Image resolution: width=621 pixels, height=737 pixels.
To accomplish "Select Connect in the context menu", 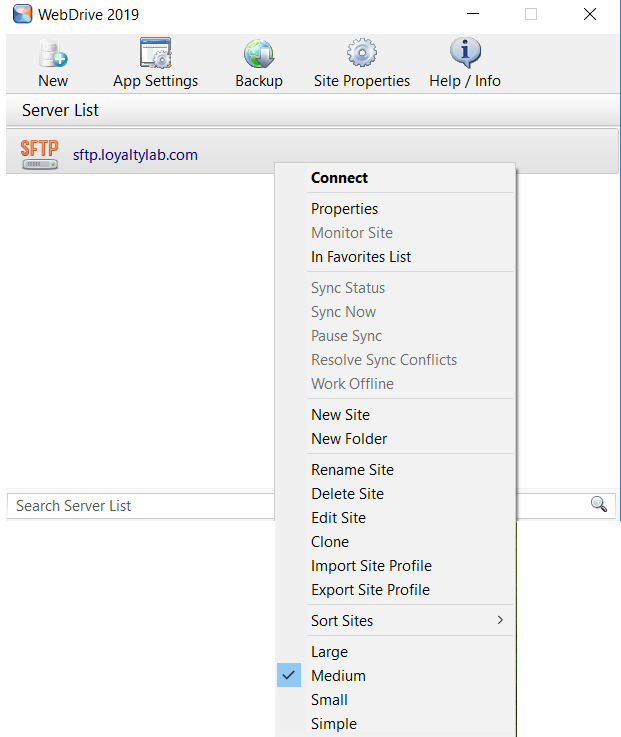I will (x=339, y=178).
